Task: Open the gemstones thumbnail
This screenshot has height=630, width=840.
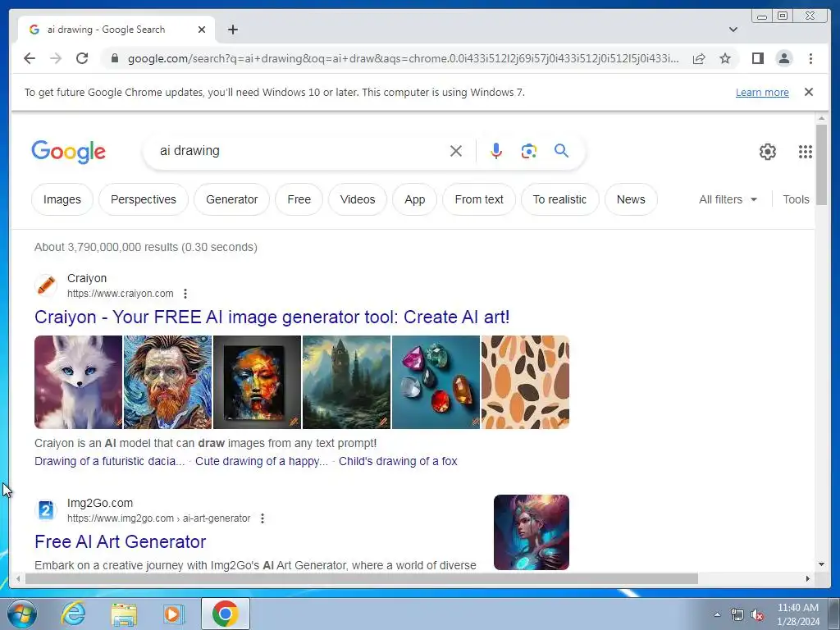Action: (x=436, y=382)
